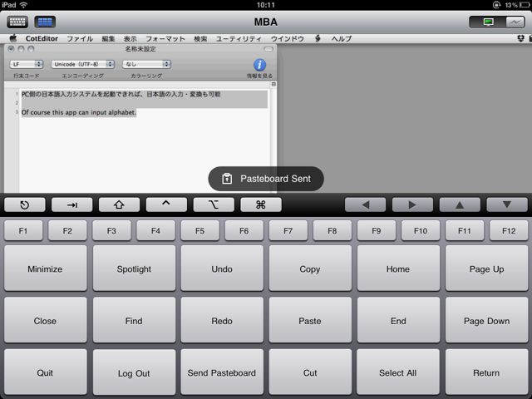Image resolution: width=532 pixels, height=399 pixels.
Task: Activate the screen view toggle segment
Action: click(x=488, y=22)
